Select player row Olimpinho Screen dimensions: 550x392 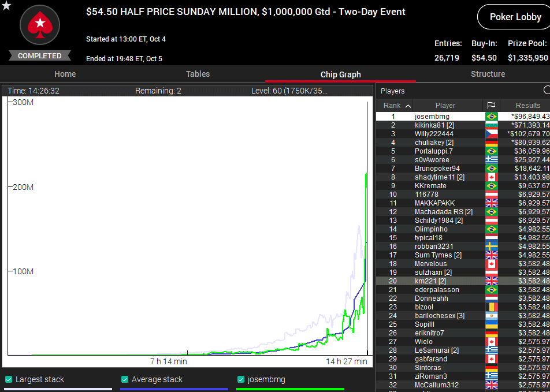click(x=463, y=229)
